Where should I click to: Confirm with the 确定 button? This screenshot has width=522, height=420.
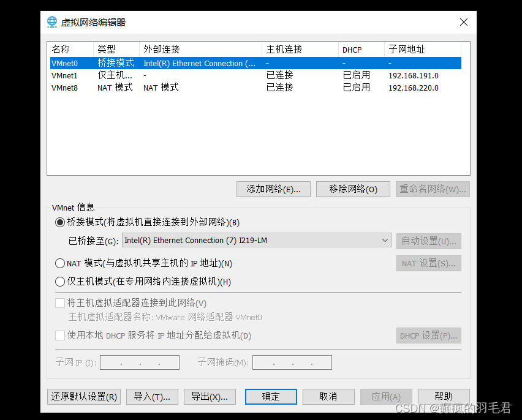pos(271,397)
